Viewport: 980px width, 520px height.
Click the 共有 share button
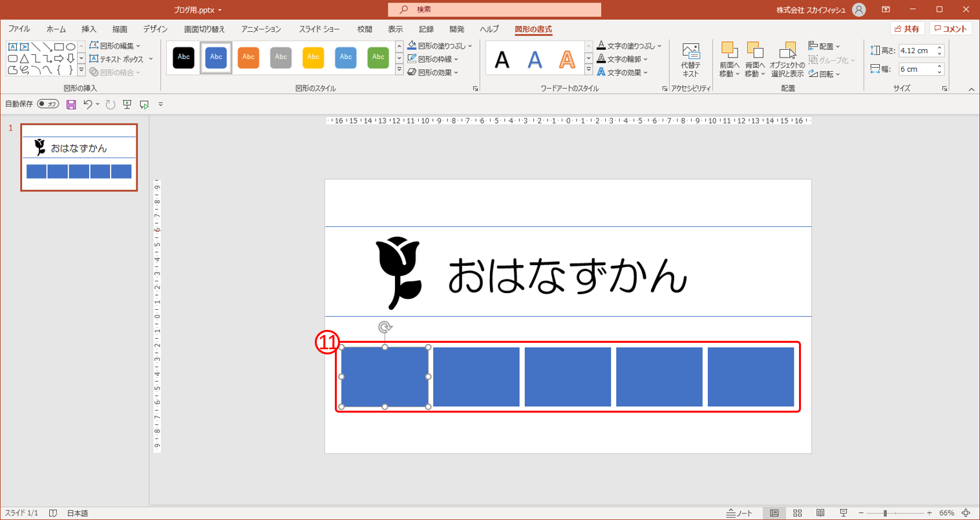(906, 29)
